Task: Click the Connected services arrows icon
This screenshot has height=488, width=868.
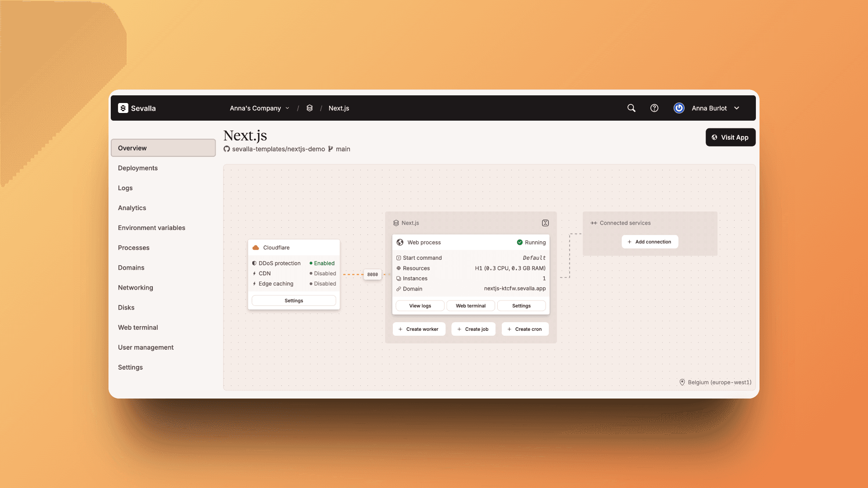Action: pos(594,223)
